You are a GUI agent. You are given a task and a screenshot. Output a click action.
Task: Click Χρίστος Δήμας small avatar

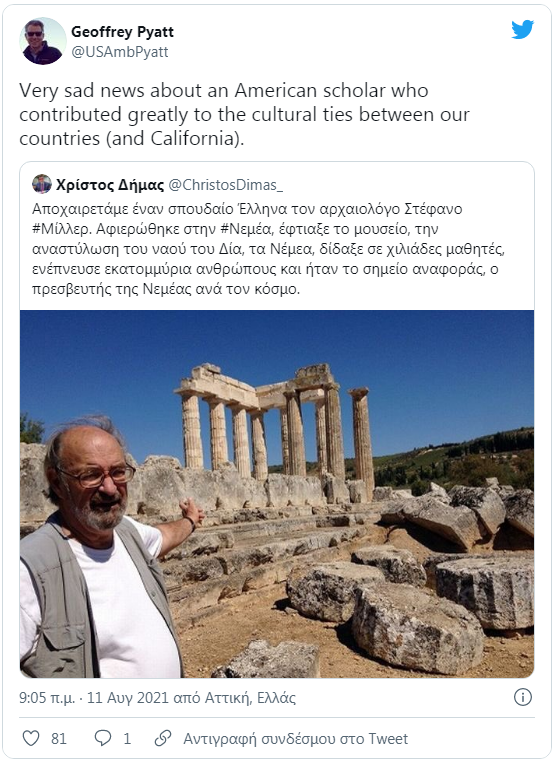(42, 184)
